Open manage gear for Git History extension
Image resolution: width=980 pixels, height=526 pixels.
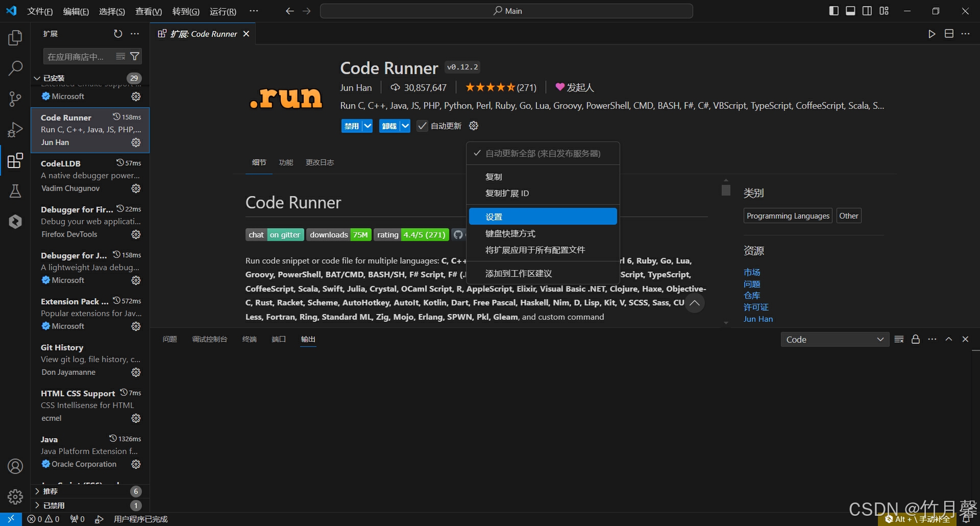[136, 372]
